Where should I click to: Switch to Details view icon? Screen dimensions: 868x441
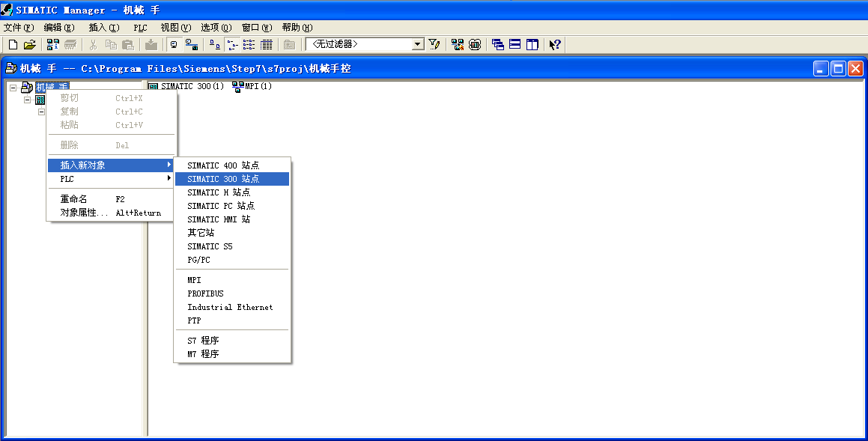click(x=267, y=45)
